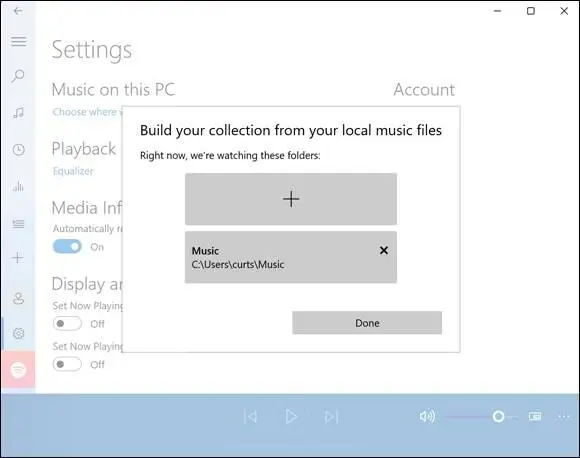Click the Done button
The height and width of the screenshot is (458, 580).
tap(367, 323)
